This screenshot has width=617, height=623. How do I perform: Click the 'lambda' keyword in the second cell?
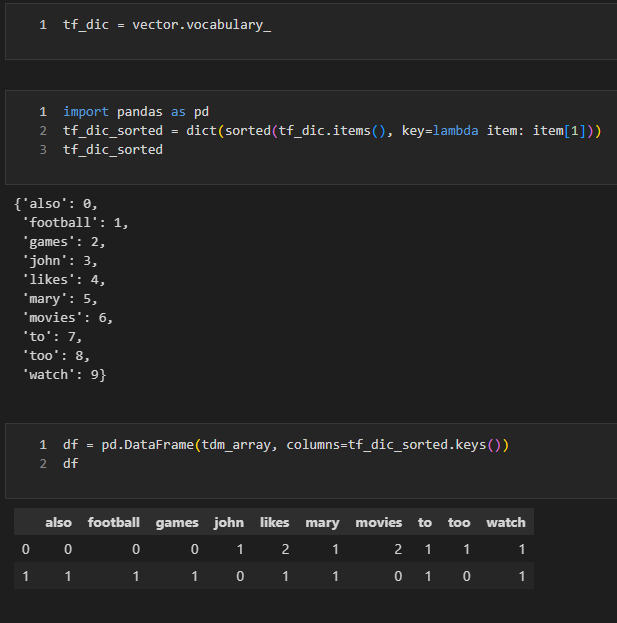click(x=455, y=131)
